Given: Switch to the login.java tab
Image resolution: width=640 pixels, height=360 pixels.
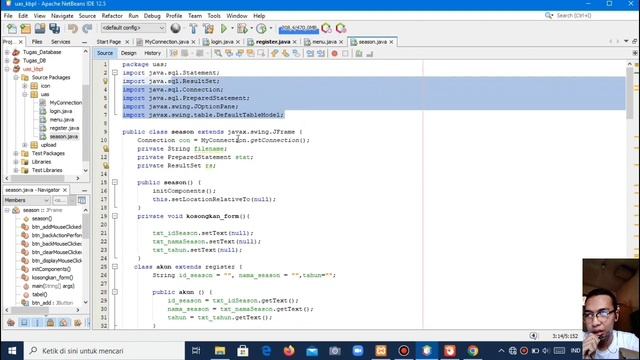Looking at the screenshot, I should [x=222, y=42].
